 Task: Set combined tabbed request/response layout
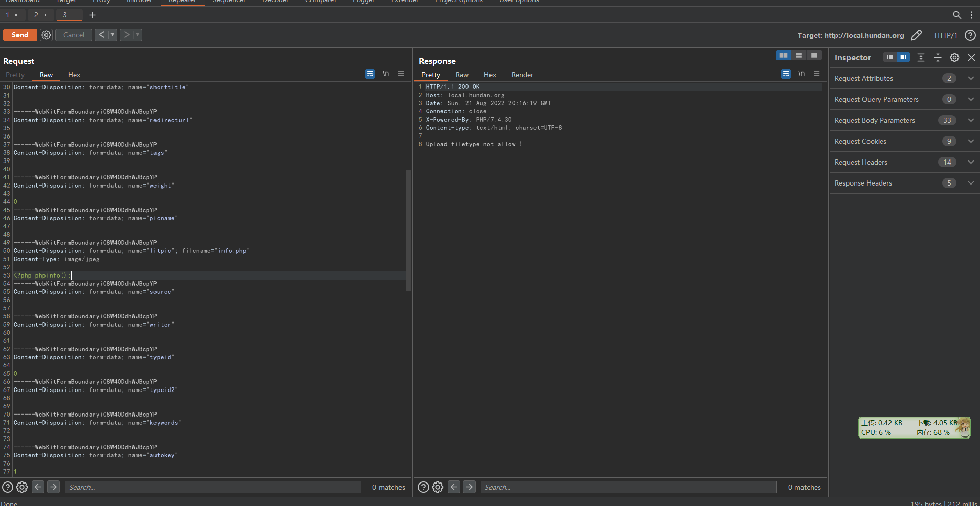(x=814, y=55)
